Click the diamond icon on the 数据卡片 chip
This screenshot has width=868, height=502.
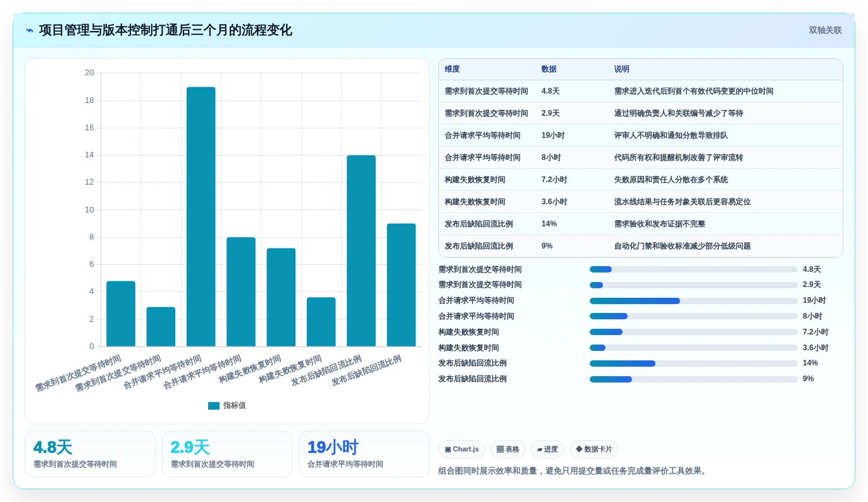[579, 450]
